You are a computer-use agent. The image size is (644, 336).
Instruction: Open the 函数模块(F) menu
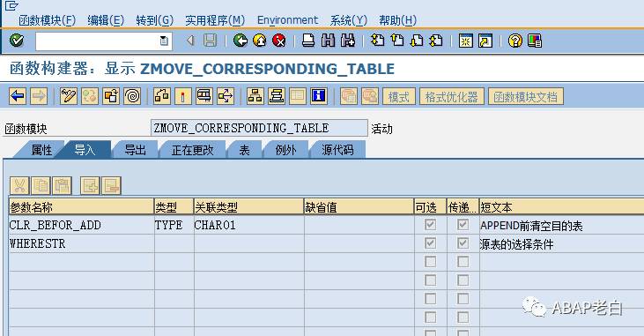pos(48,19)
